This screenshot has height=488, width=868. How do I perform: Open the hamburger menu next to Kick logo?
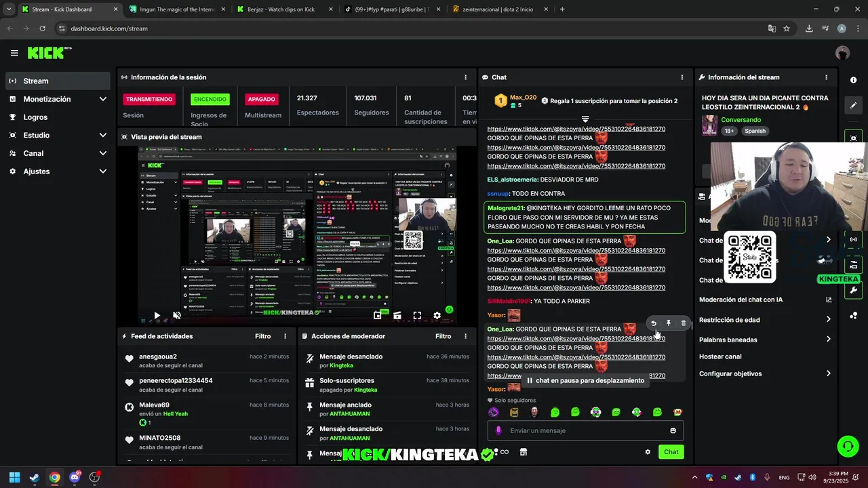14,53
